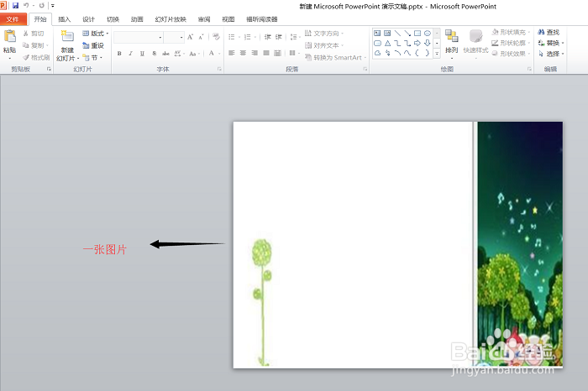The image size is (588, 391).
Task: Toggle Underline formatting
Action: tap(142, 53)
